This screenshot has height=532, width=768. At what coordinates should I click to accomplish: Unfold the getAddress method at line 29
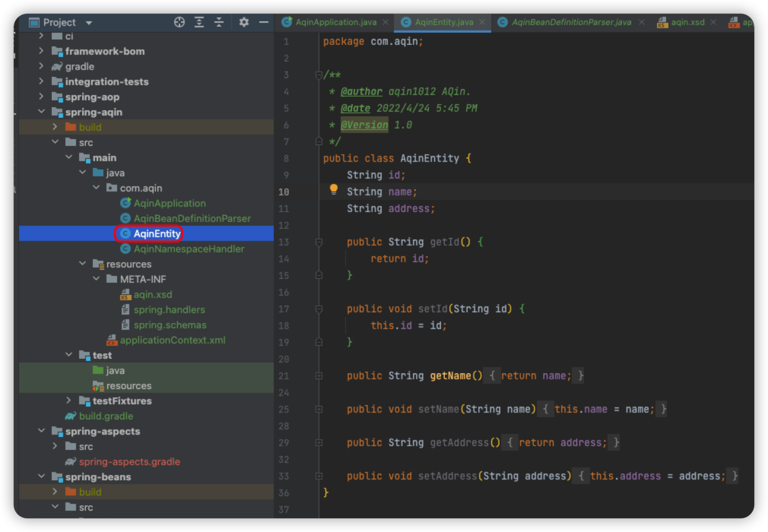coord(319,442)
